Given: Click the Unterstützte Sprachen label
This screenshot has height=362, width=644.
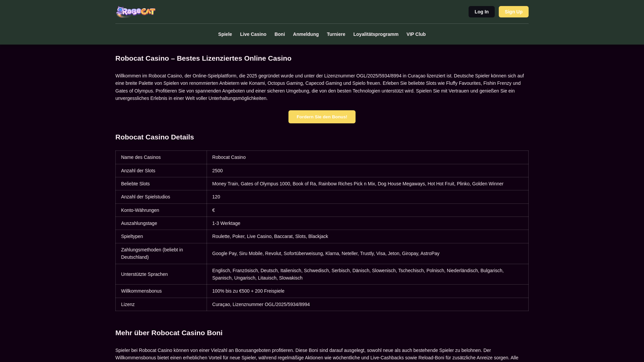Looking at the screenshot, I should click(x=144, y=274).
